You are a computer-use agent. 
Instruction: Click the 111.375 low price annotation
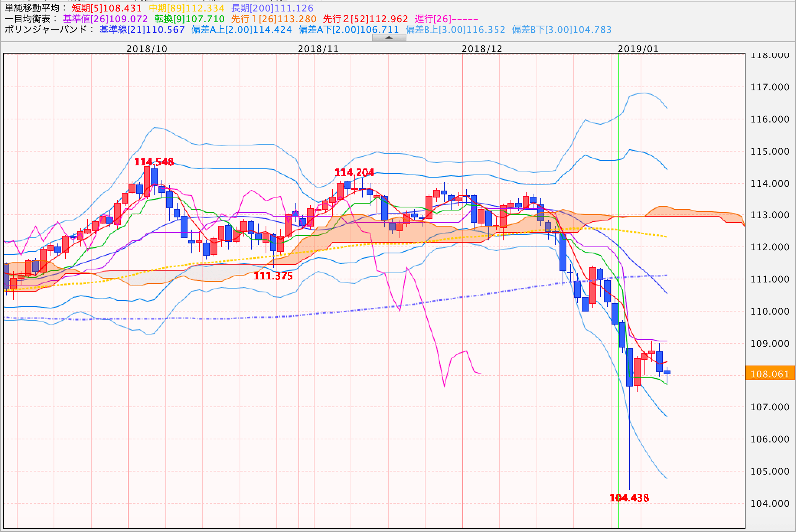[273, 276]
